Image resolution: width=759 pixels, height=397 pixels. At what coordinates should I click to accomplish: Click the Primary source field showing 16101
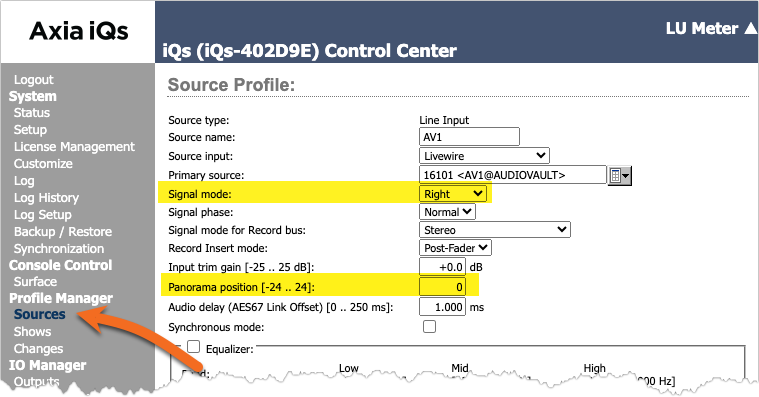(x=513, y=175)
